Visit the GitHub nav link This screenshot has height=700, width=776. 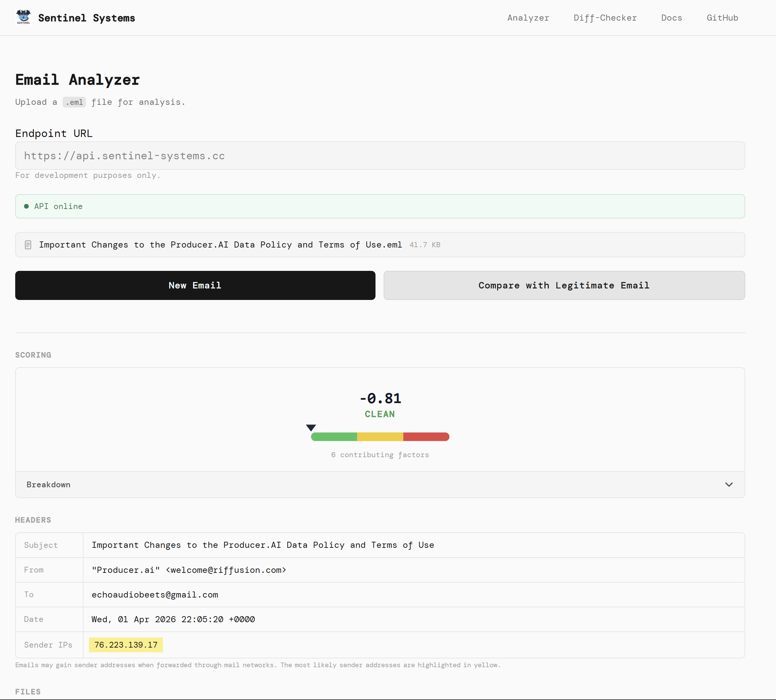pyautogui.click(x=722, y=18)
